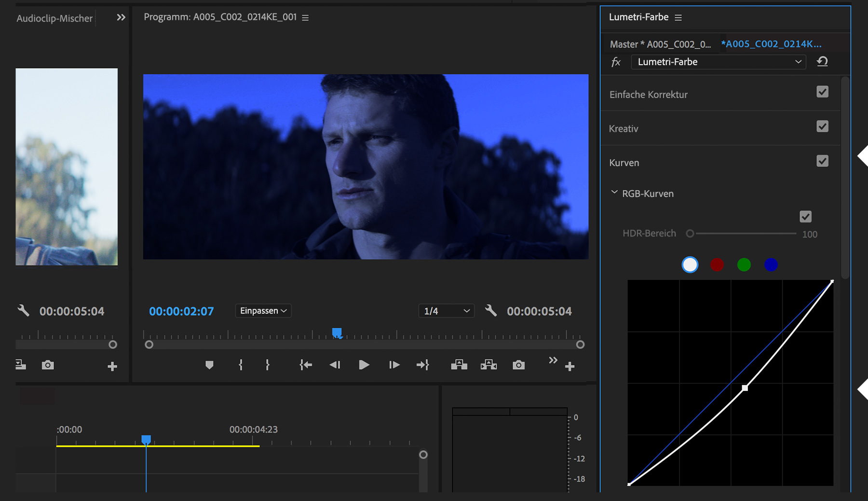Open the Lumetri-Farbe panel menu
The image size is (868, 501).
(x=678, y=18)
